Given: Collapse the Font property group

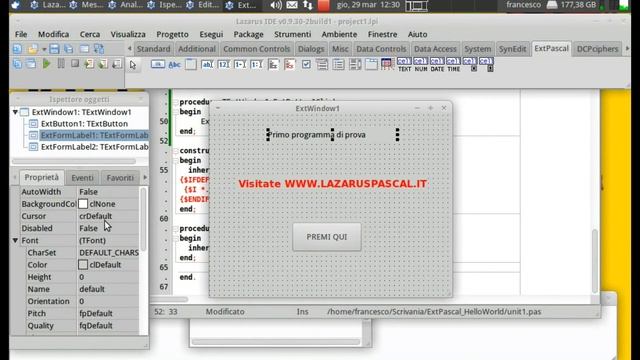Looking at the screenshot, I should pos(15,240).
